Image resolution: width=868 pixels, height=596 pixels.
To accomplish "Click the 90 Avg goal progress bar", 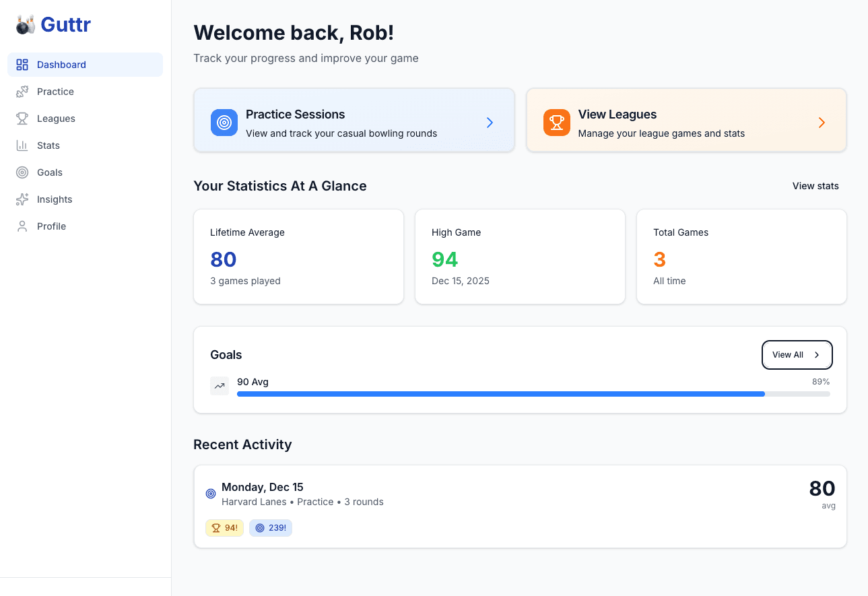I will [x=533, y=394].
